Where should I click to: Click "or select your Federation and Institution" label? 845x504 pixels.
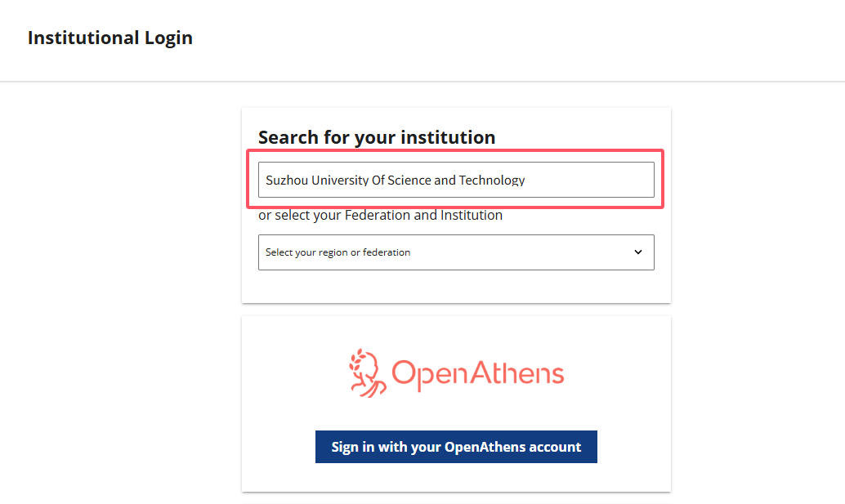pyautogui.click(x=380, y=216)
